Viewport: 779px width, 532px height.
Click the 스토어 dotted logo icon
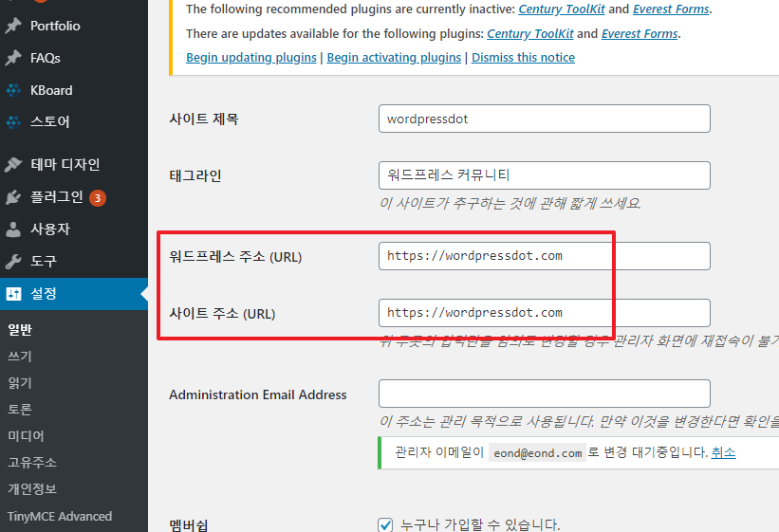[x=13, y=121]
